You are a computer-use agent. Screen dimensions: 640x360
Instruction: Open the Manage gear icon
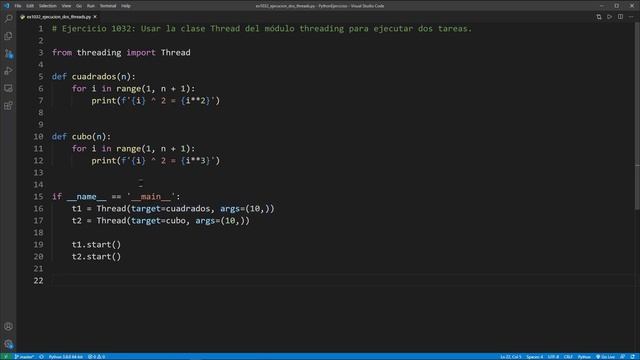pos(8,344)
